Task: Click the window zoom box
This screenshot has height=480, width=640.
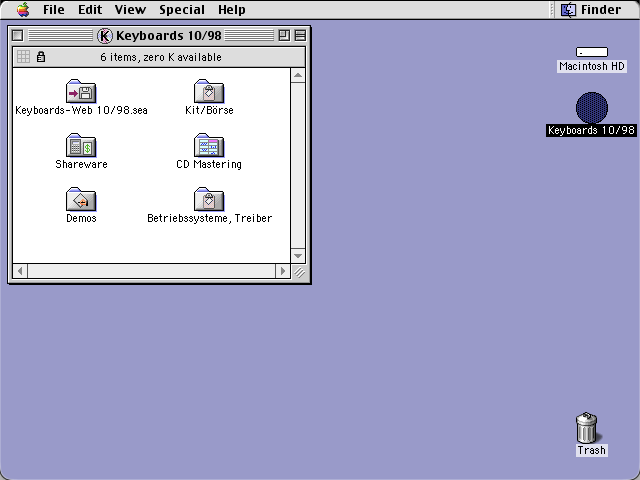Action: click(x=284, y=36)
